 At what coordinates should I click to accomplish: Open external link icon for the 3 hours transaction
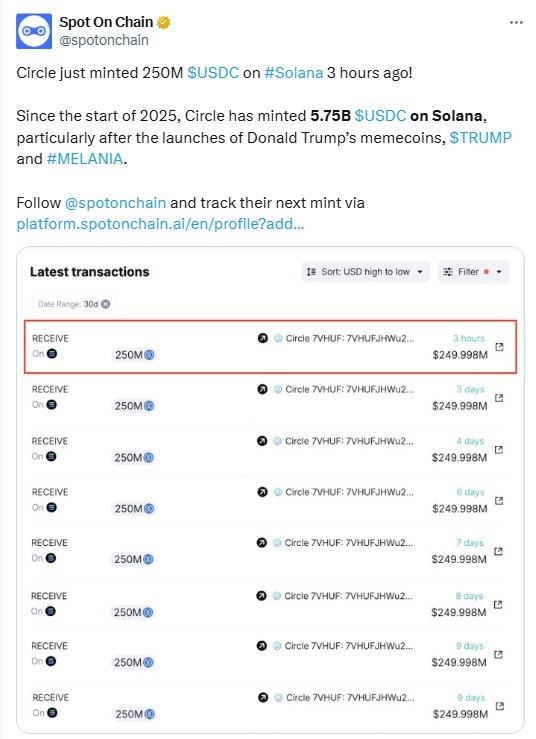(499, 347)
